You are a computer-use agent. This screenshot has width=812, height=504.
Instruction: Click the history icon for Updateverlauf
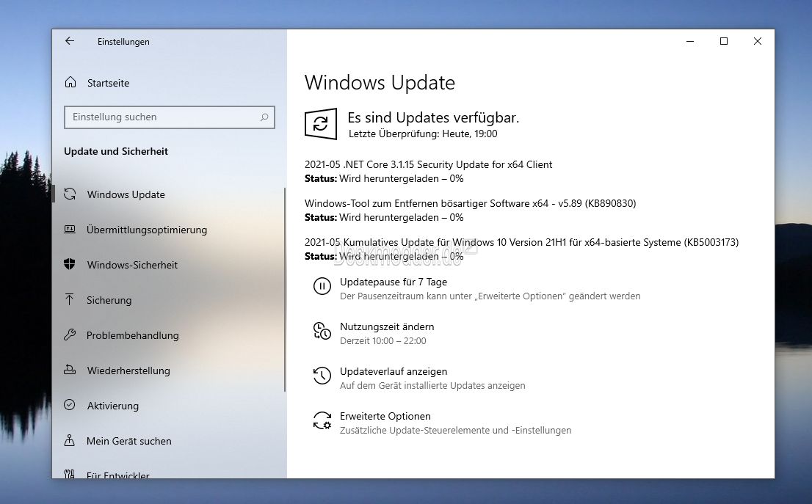coord(322,376)
